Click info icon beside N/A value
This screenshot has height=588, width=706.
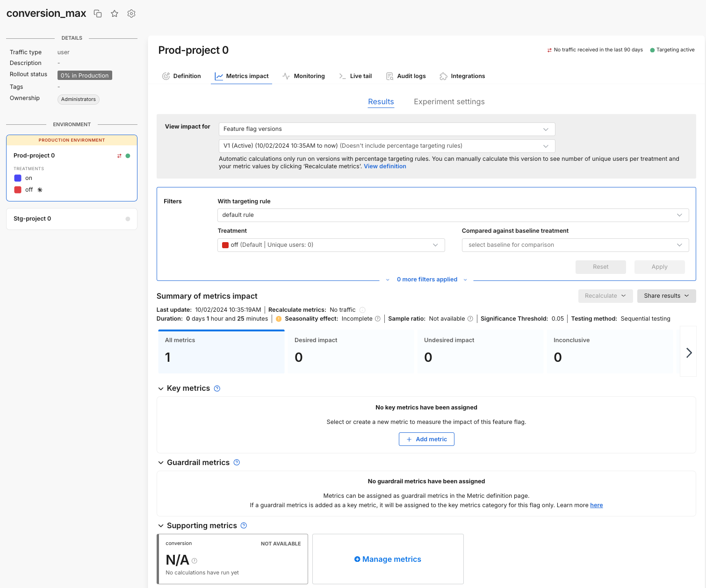pos(195,561)
